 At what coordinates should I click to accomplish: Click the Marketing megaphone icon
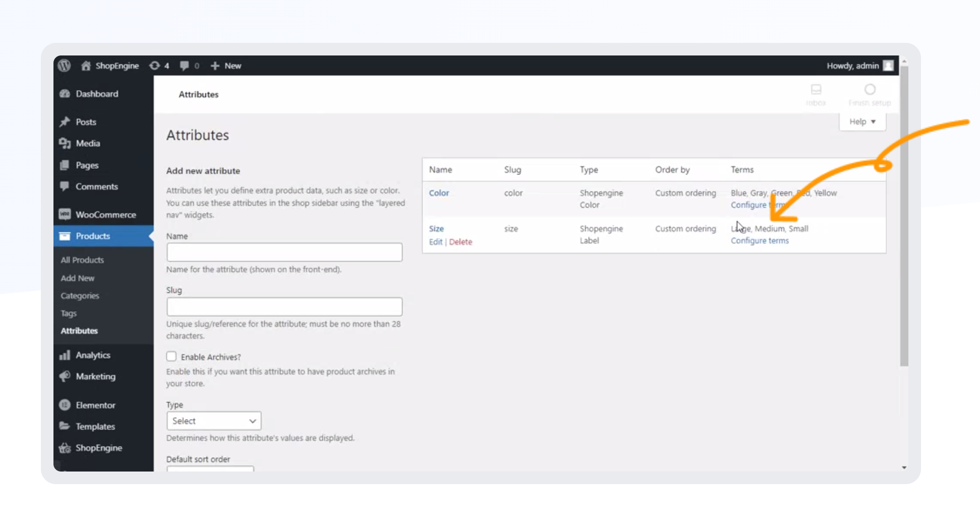point(65,376)
